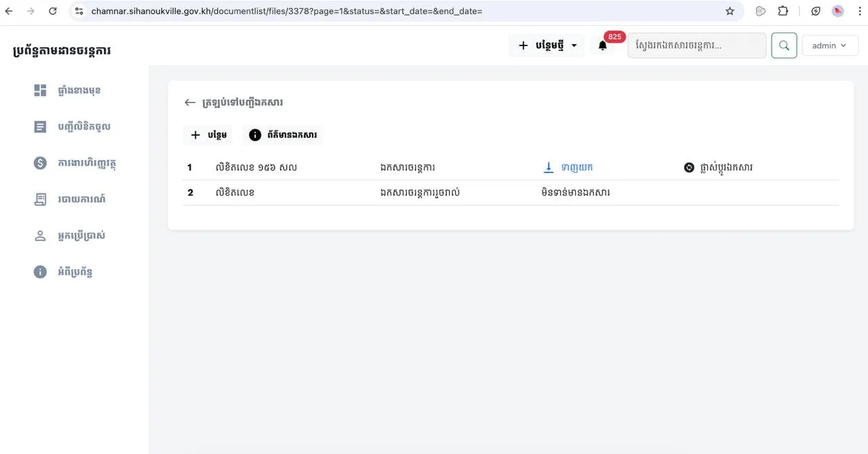Bookmark this page with the star icon
Image resolution: width=868 pixels, height=454 pixels.
730,11
